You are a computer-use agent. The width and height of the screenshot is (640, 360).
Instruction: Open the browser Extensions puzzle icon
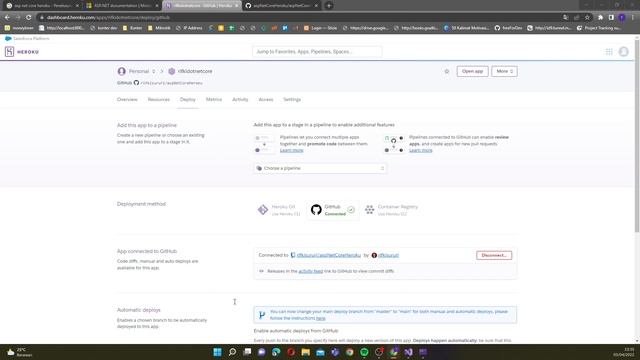point(600,18)
